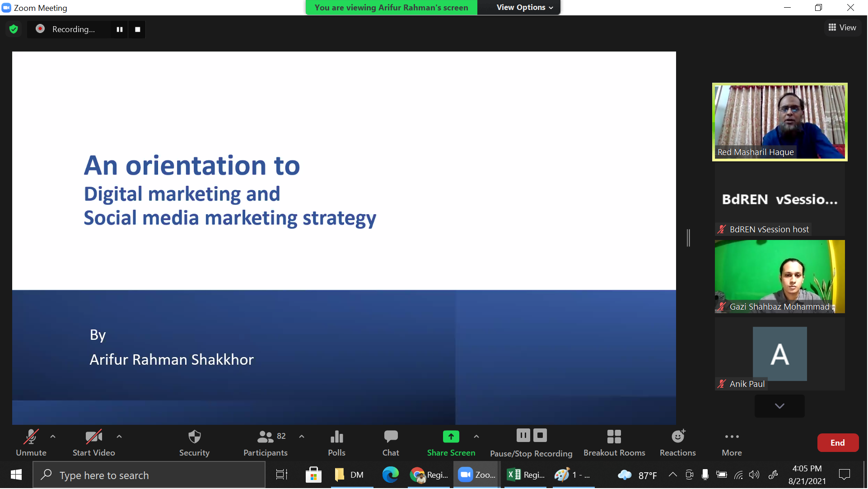Open Microsoft Store from taskbar
The width and height of the screenshot is (868, 489).
313,475
